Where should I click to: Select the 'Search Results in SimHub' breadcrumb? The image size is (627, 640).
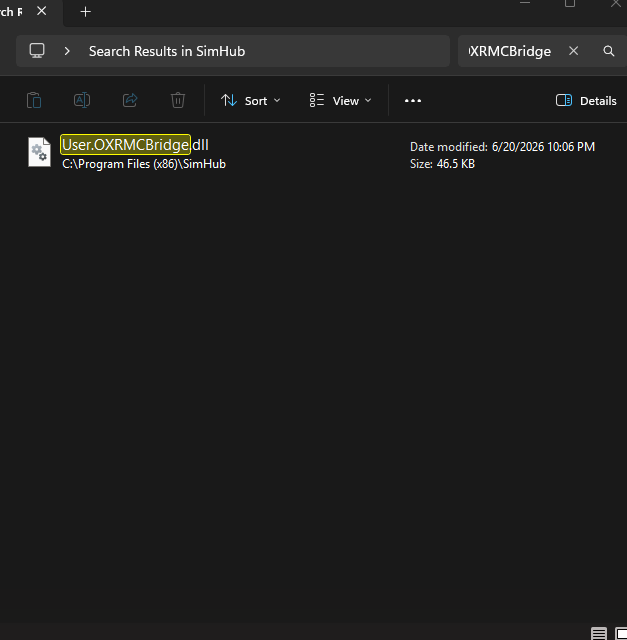pos(167,51)
